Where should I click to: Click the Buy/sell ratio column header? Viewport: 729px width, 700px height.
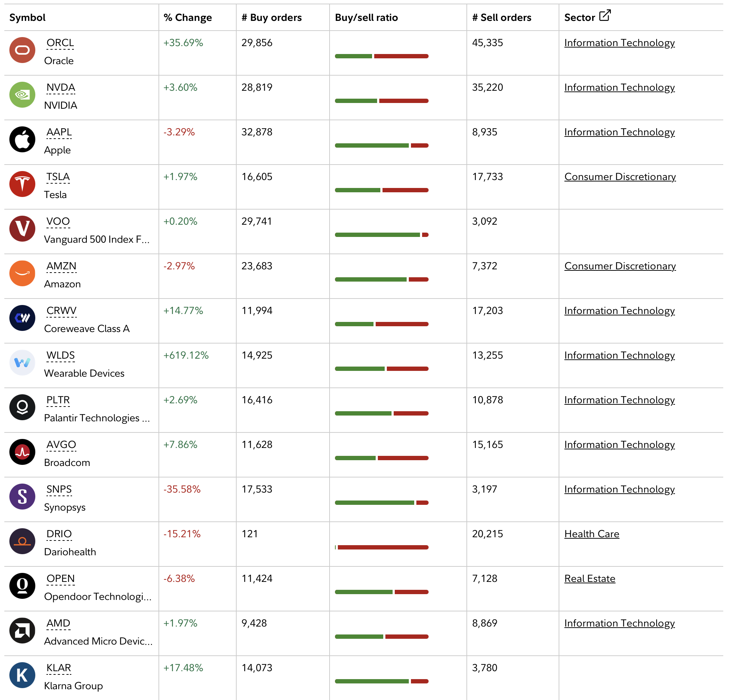coord(366,18)
